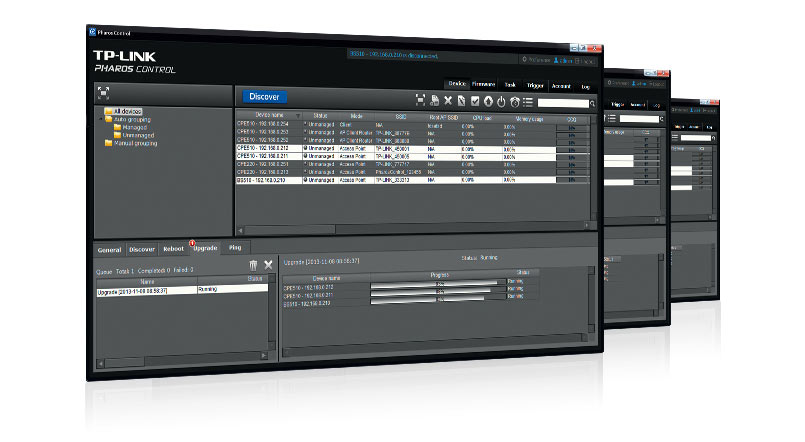Click the Status column header in device table

[x=320, y=116]
